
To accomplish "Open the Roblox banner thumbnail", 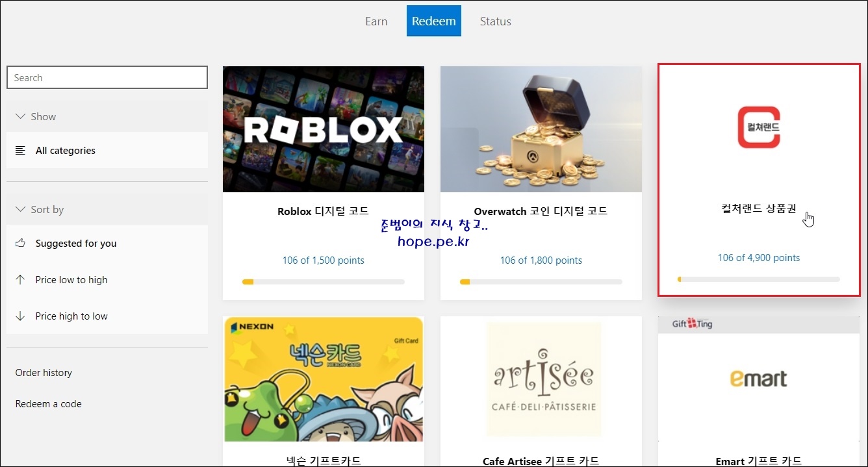I will 324,129.
